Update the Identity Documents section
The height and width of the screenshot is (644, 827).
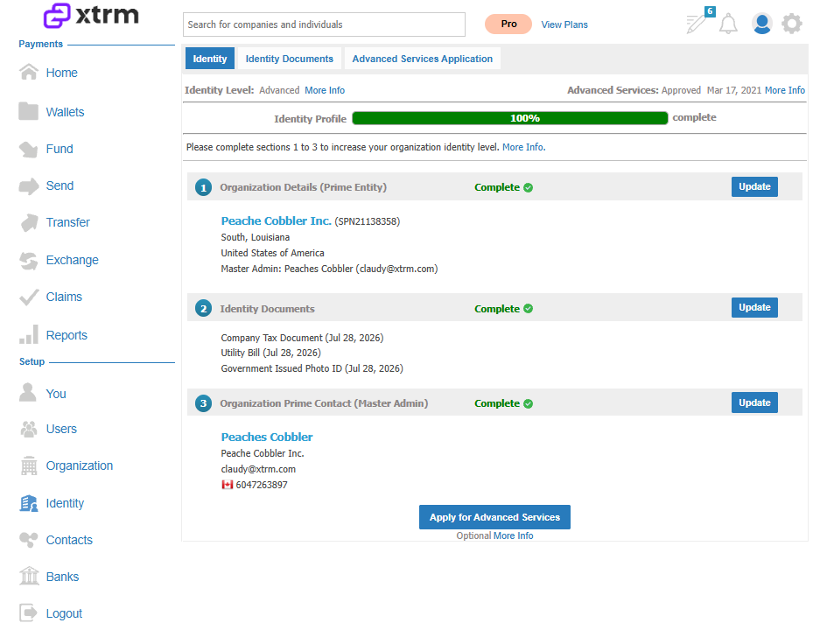pos(754,307)
